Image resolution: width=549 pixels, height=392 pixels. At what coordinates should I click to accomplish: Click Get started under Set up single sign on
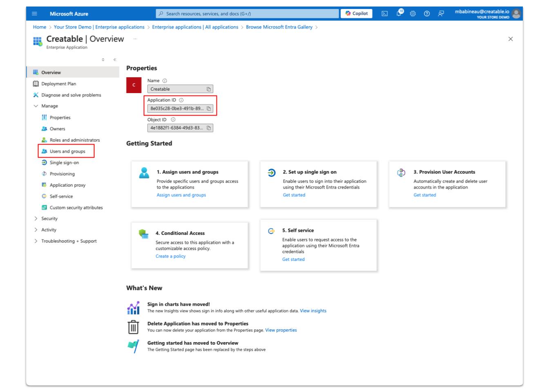coord(294,195)
